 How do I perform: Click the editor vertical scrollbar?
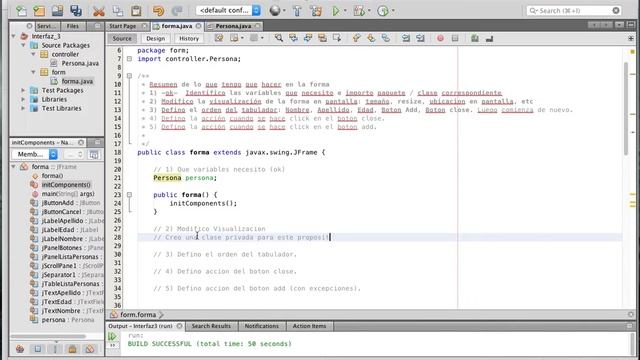[x=627, y=108]
